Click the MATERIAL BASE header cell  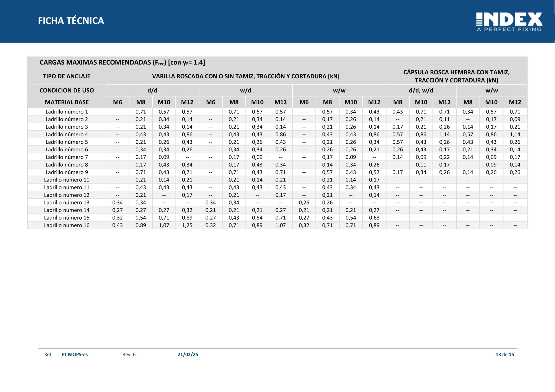pyautogui.click(x=67, y=102)
